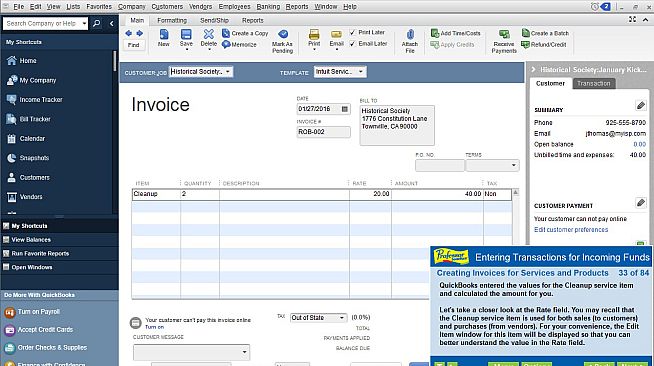Open the Template dropdown
Screen dimensions: 654x366
(x=361, y=72)
